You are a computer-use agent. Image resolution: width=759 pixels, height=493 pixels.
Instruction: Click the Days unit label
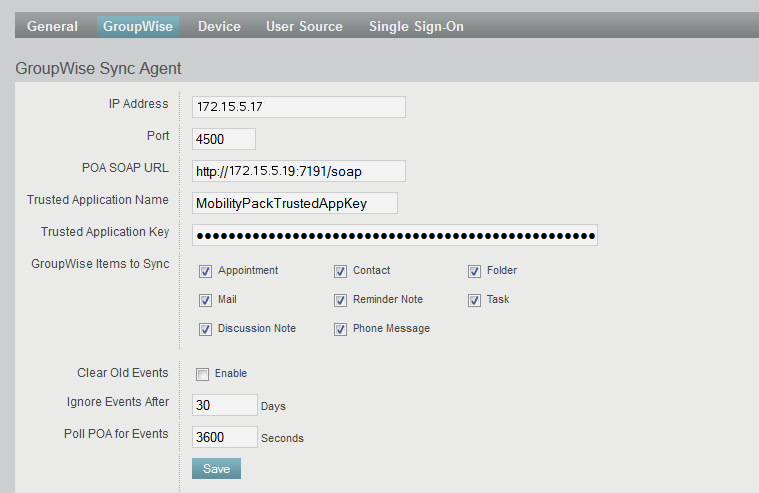273,406
